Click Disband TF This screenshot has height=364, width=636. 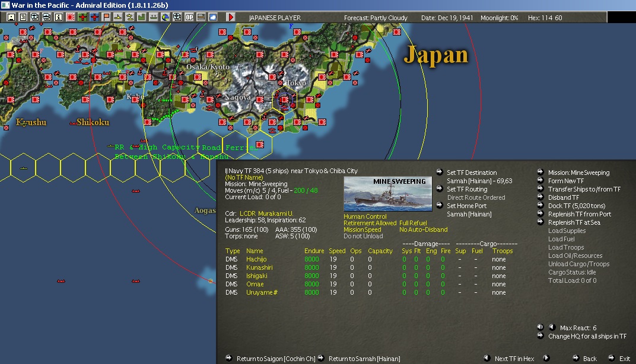[564, 197]
